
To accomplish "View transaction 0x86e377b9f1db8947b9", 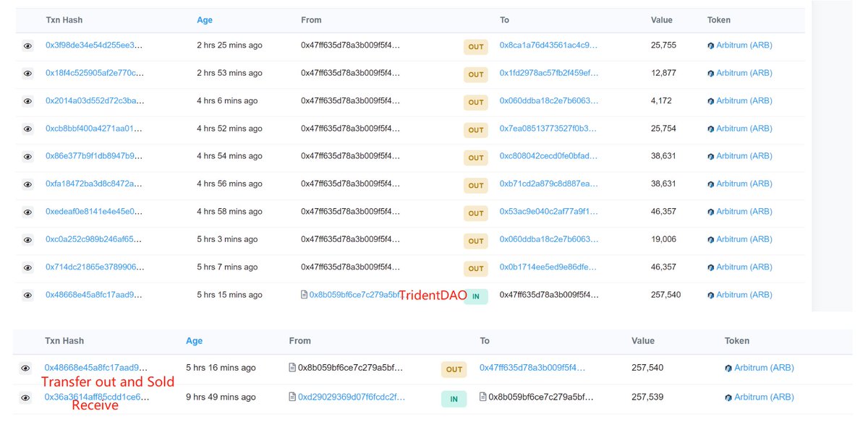I will [94, 156].
